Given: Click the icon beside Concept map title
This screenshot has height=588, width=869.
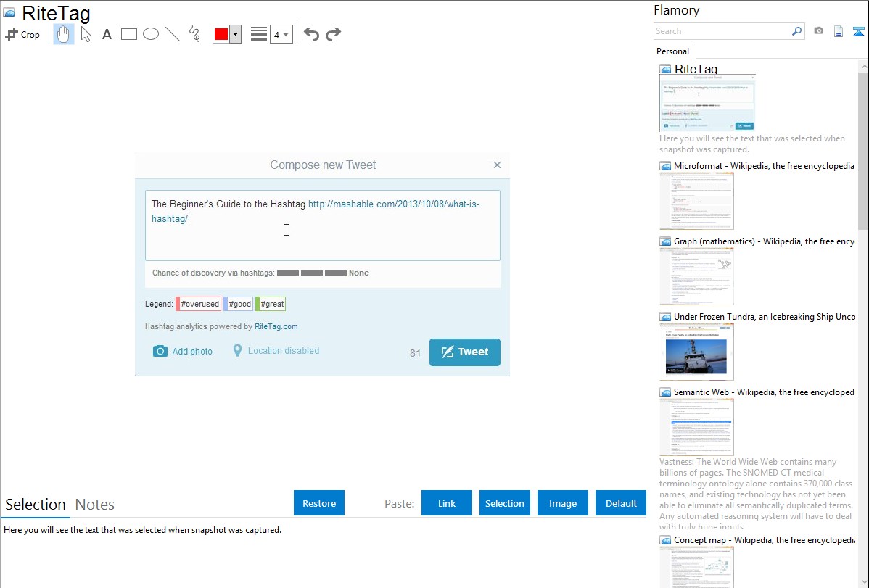Looking at the screenshot, I should 665,540.
